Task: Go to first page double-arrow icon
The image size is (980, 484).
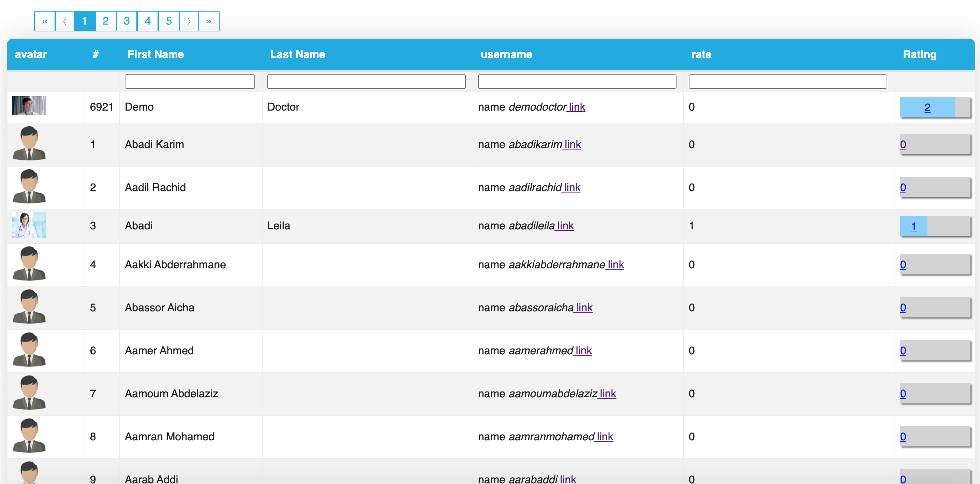Action: click(45, 21)
